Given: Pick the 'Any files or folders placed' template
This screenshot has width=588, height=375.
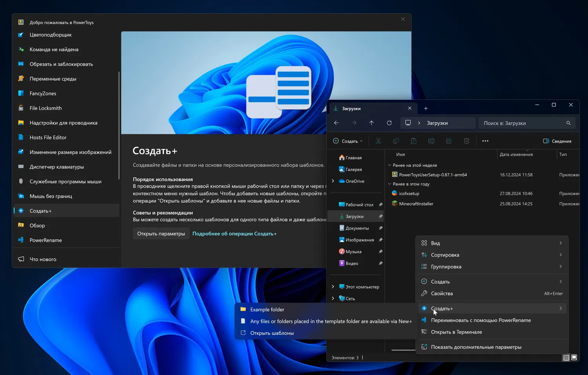Looking at the screenshot, I should (326, 321).
